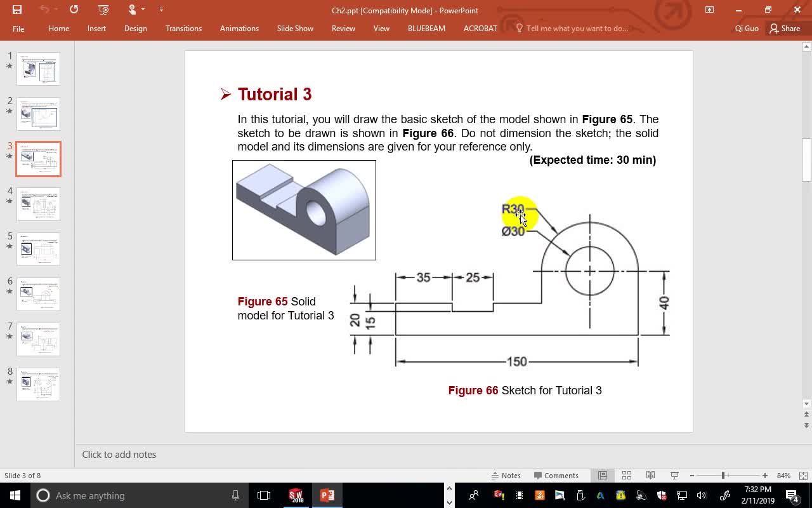812x508 pixels.
Task: Open the Slide Show tab
Action: coord(295,29)
